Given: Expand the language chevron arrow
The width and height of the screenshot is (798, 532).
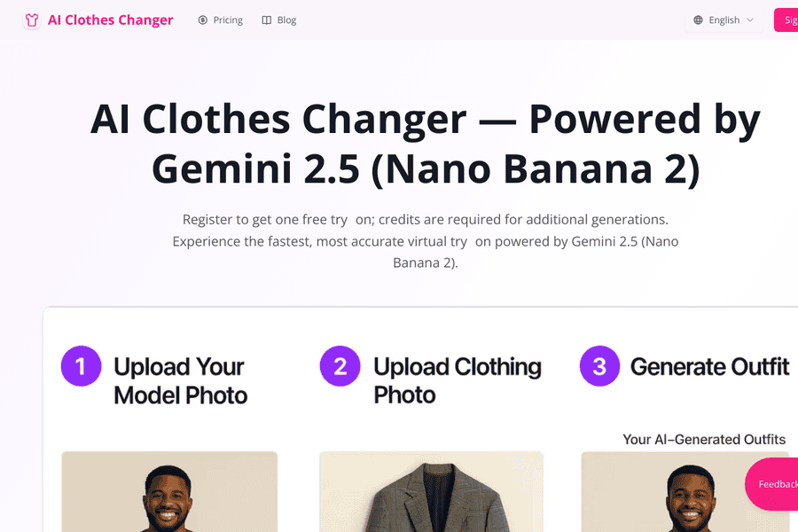Looking at the screenshot, I should pos(749,20).
